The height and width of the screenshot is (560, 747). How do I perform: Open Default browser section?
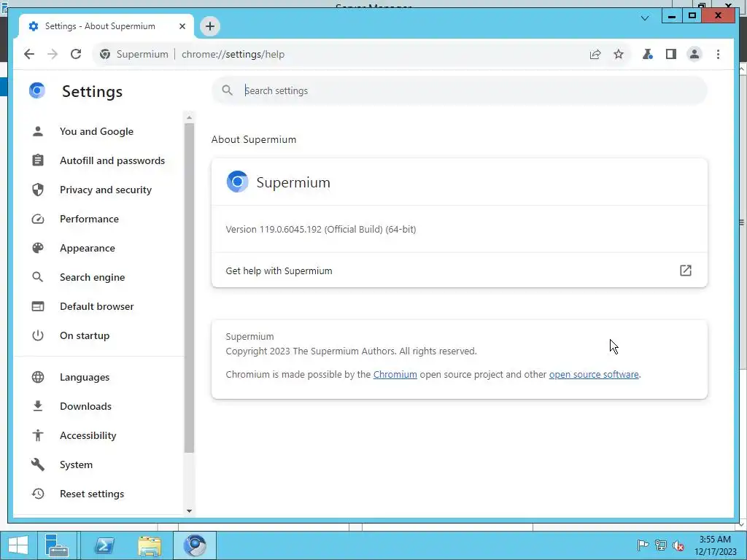[97, 306]
